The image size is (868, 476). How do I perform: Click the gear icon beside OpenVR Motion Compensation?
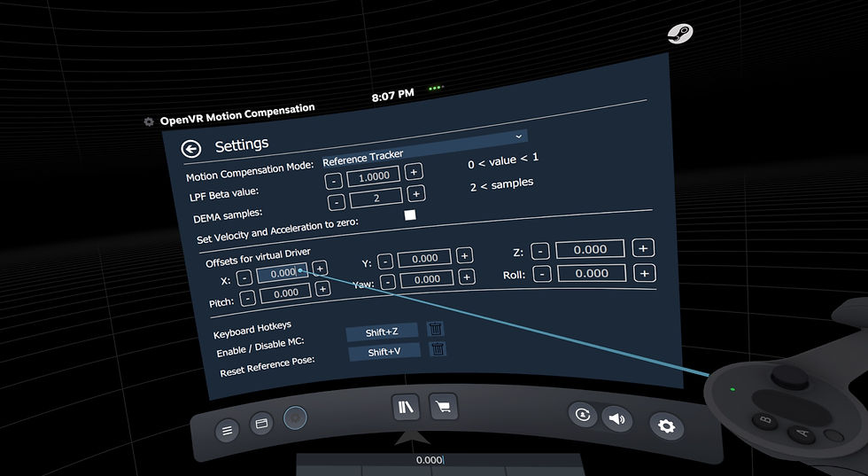[149, 121]
